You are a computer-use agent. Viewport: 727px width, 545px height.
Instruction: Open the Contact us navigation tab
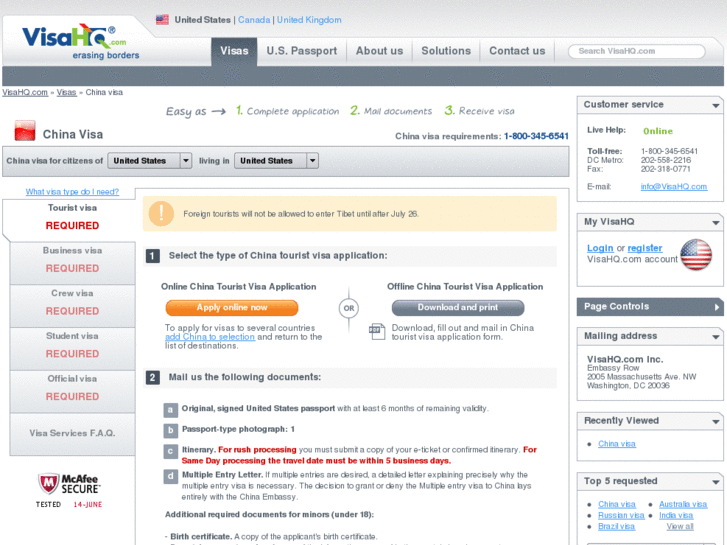[517, 51]
